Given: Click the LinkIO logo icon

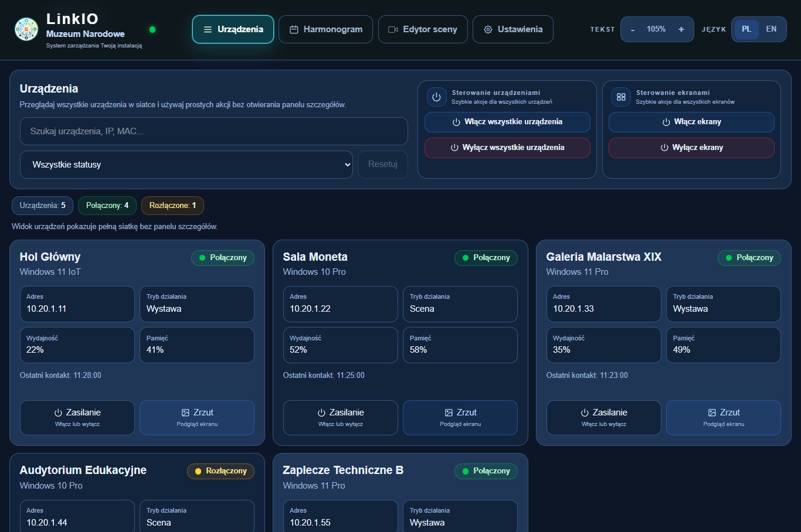Looking at the screenshot, I should pyautogui.click(x=26, y=29).
